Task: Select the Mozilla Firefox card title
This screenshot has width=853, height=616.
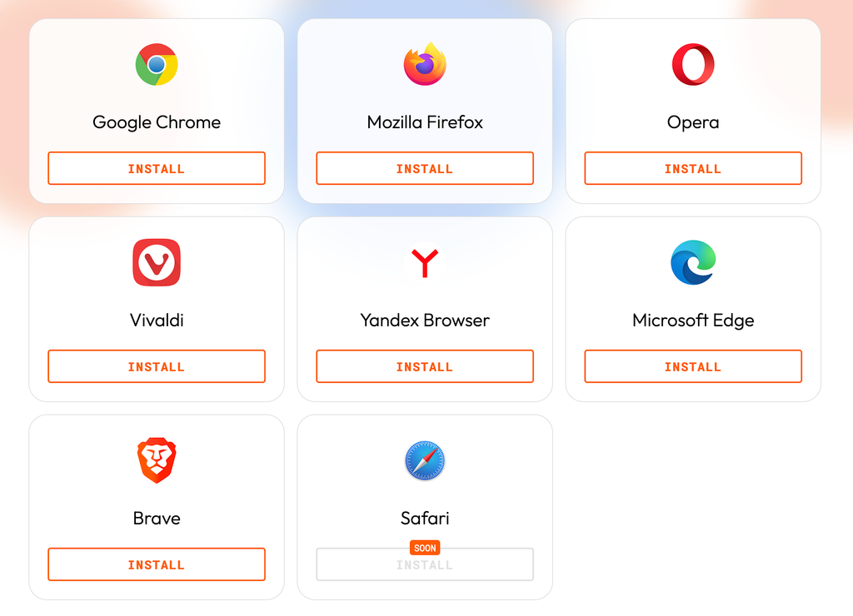Action: tap(425, 122)
